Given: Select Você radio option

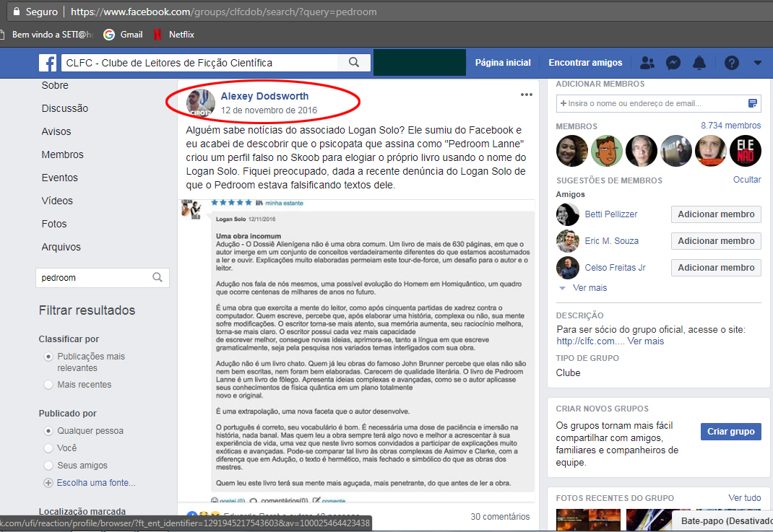Looking at the screenshot, I should click(48, 448).
